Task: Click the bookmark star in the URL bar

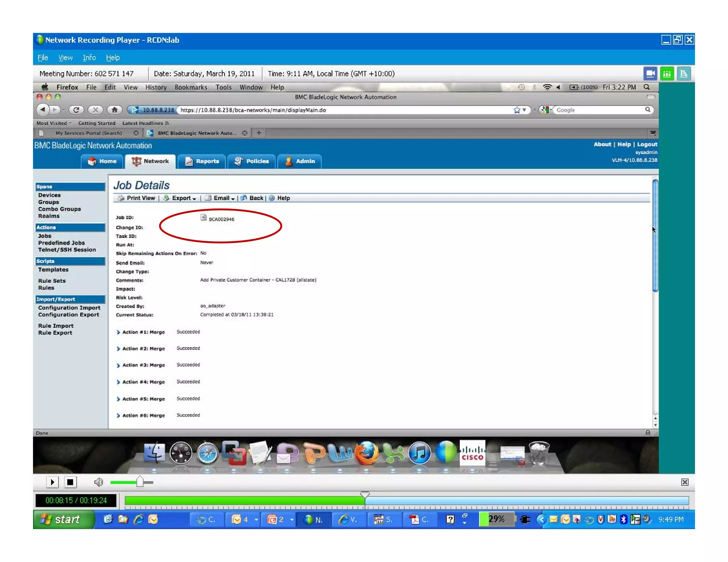Action: pos(517,110)
